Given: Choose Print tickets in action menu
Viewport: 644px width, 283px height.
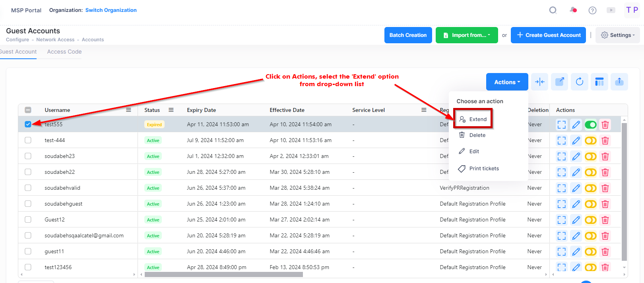Looking at the screenshot, I should point(484,169).
